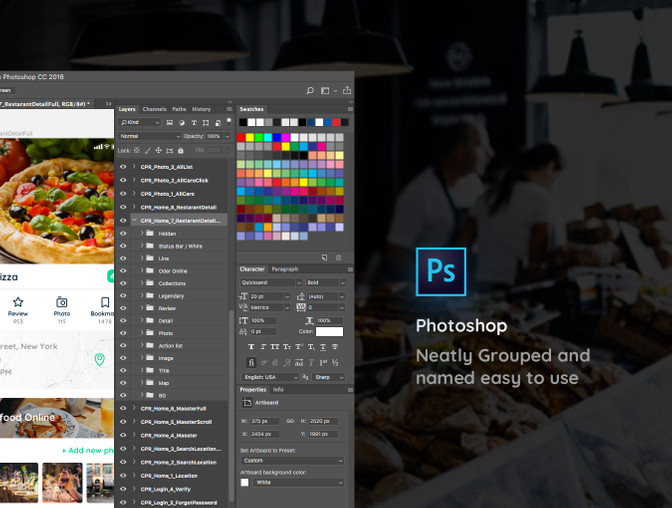This screenshot has width=672, height=508.
Task: Apply all caps text style
Action: (275, 347)
